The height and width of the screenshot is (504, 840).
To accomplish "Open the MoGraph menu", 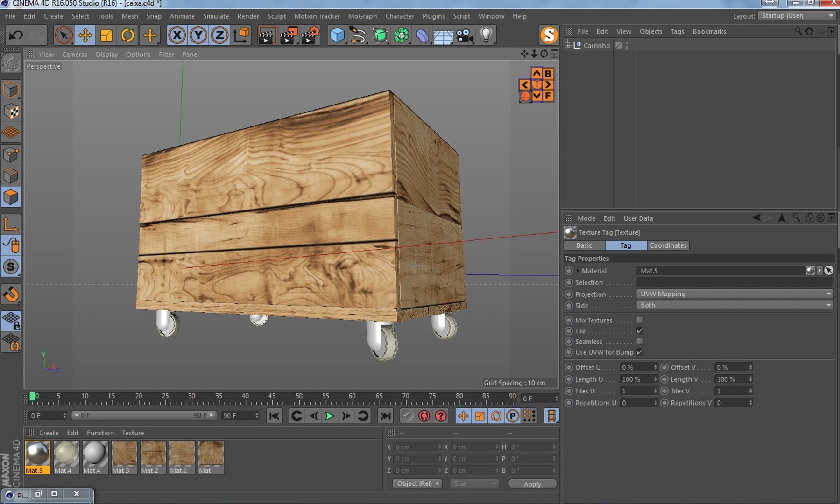I will (362, 16).
